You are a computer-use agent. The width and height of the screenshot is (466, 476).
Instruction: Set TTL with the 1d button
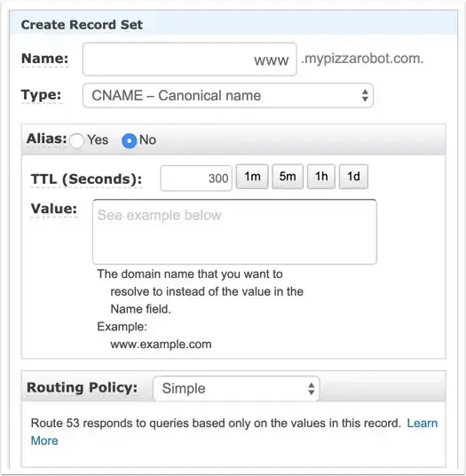(x=353, y=177)
